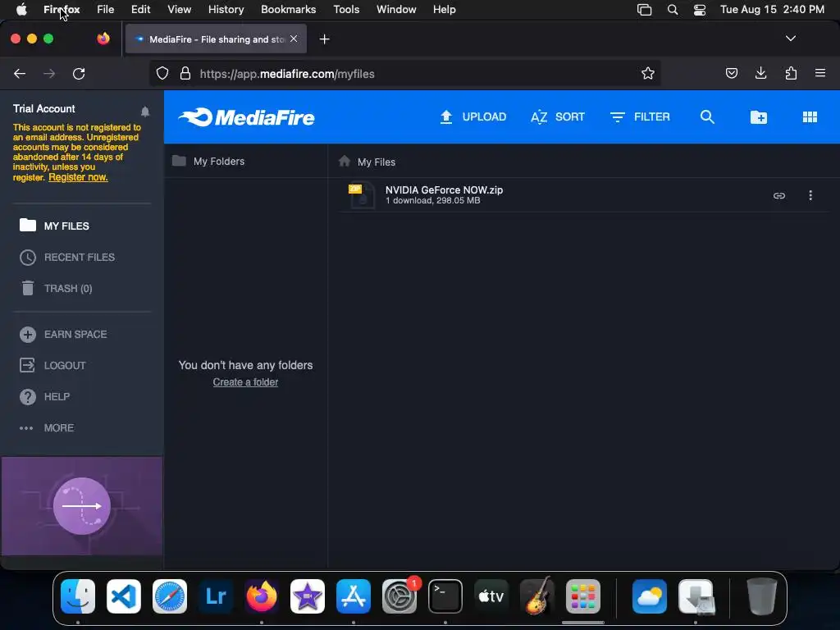Open Visual Studio Code from the Dock

(124, 596)
